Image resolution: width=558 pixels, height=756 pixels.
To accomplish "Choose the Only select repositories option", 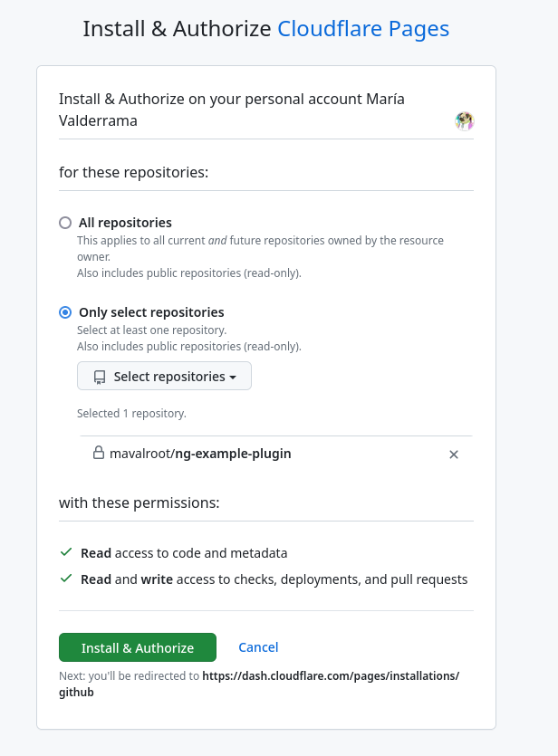I will pyautogui.click(x=64, y=311).
